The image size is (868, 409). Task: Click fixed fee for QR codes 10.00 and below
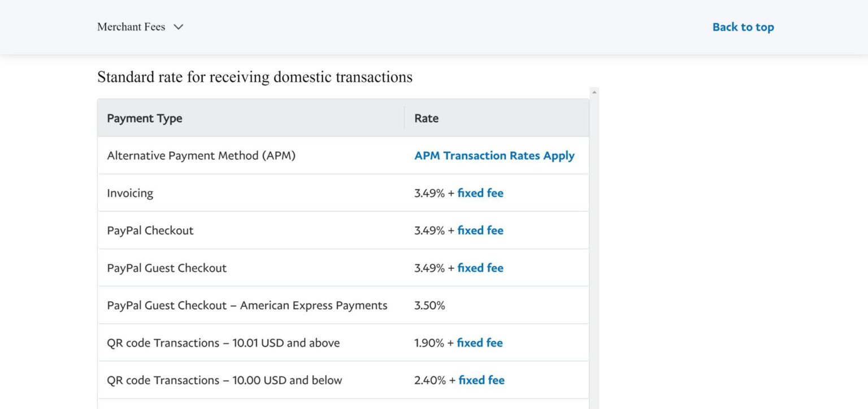[481, 380]
